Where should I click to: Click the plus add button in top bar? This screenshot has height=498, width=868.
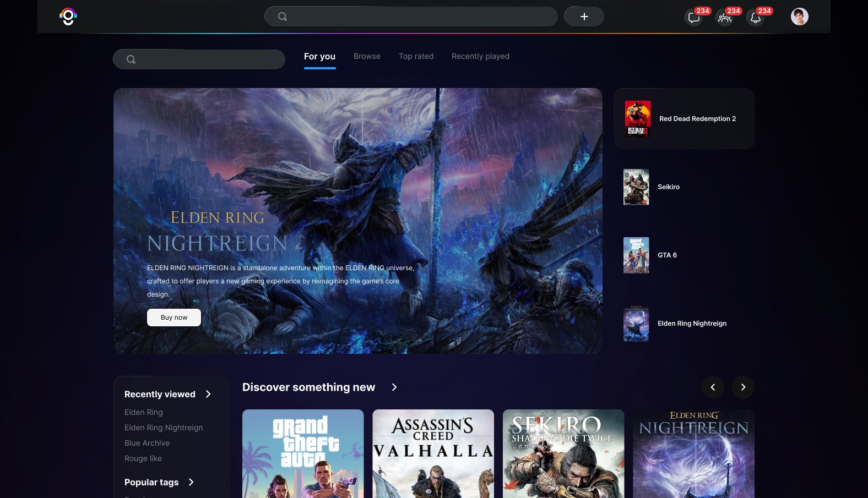tap(584, 17)
